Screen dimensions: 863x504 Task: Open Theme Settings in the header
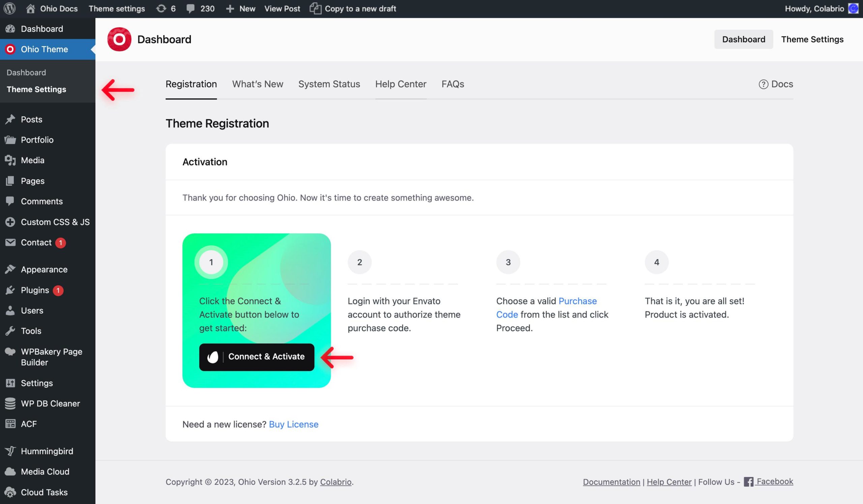(812, 39)
